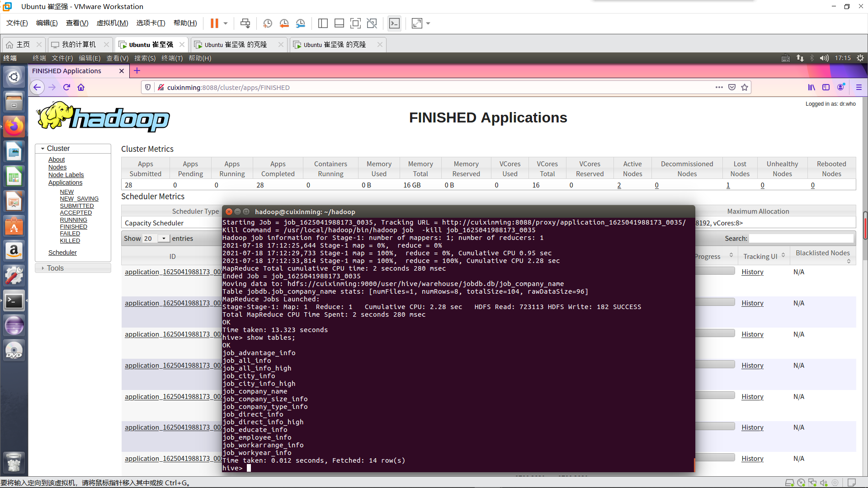The height and width of the screenshot is (488, 868).
Task: Bookmark page with star icon
Action: (745, 87)
